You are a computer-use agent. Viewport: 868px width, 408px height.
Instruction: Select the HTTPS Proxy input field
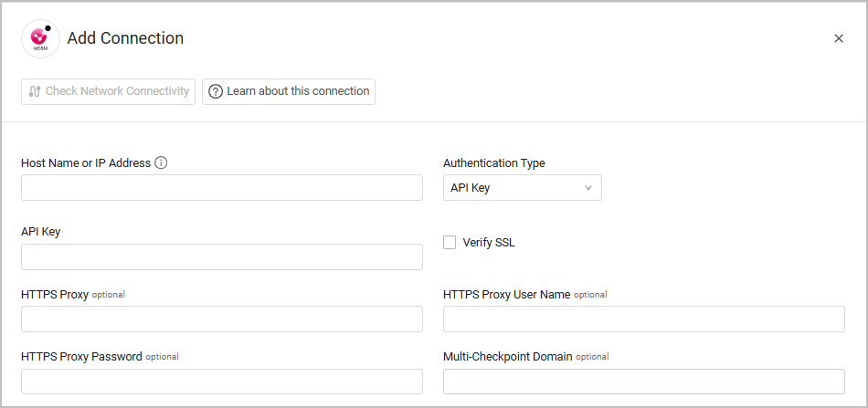click(x=222, y=319)
